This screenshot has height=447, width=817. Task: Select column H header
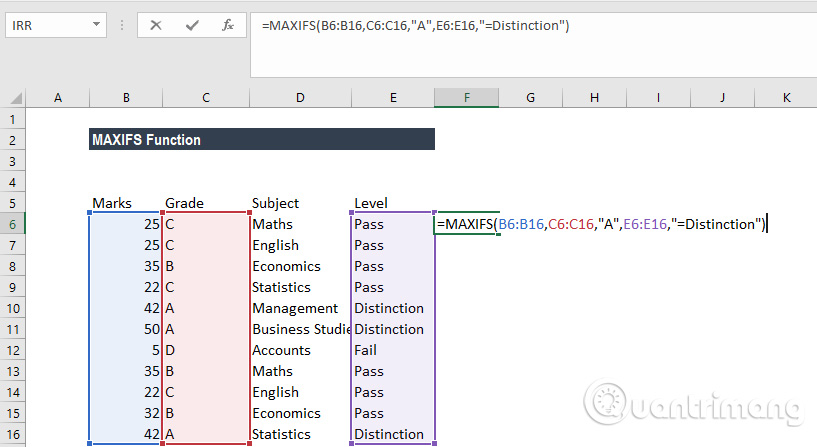pos(595,97)
